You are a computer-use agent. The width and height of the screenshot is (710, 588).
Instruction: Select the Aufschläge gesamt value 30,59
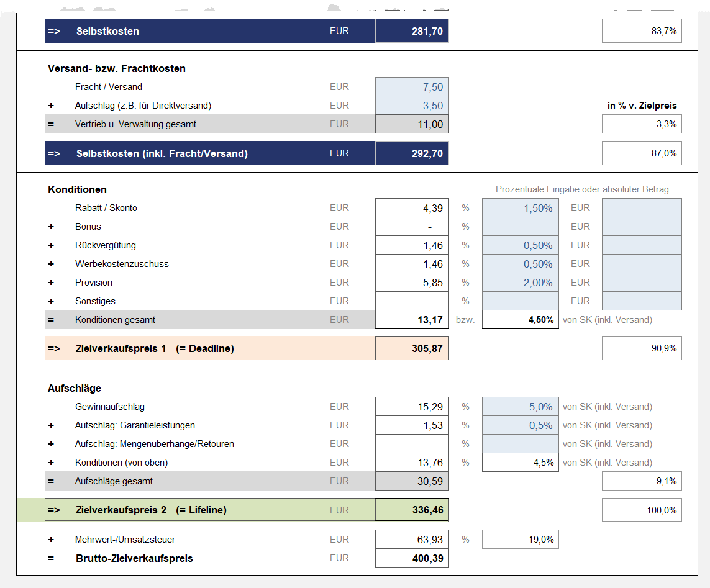(412, 481)
